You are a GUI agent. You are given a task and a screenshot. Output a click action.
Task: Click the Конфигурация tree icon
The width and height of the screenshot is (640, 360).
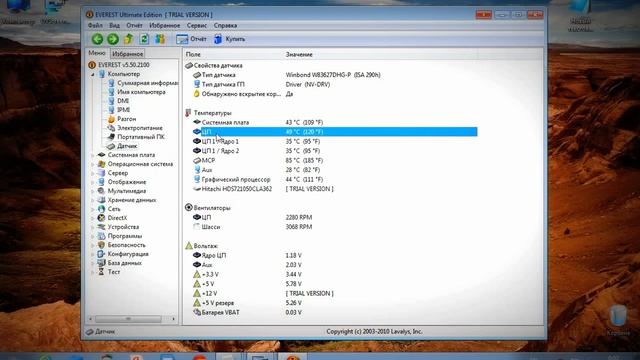(101, 254)
